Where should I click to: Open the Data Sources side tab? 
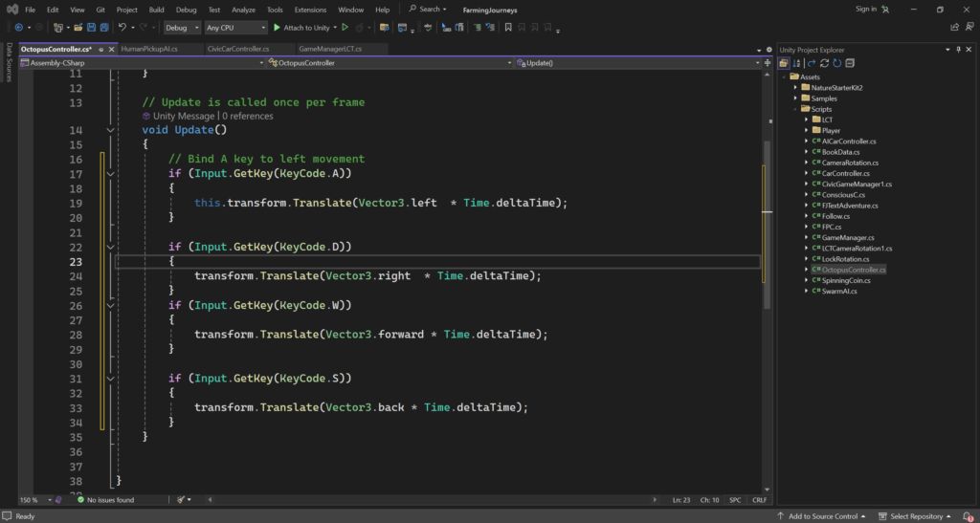pos(9,62)
